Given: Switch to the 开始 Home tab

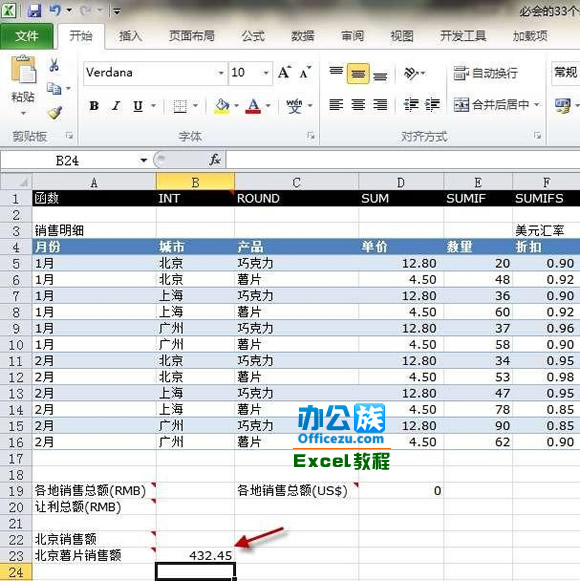Looking at the screenshot, I should (81, 36).
